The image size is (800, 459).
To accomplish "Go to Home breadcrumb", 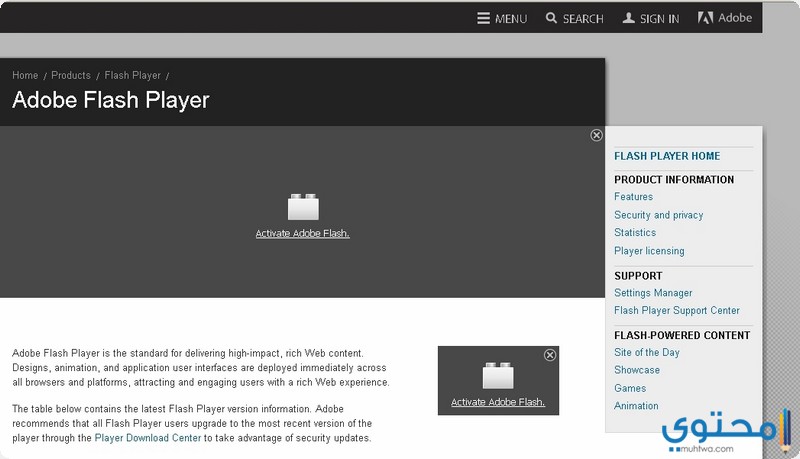I will 25,75.
